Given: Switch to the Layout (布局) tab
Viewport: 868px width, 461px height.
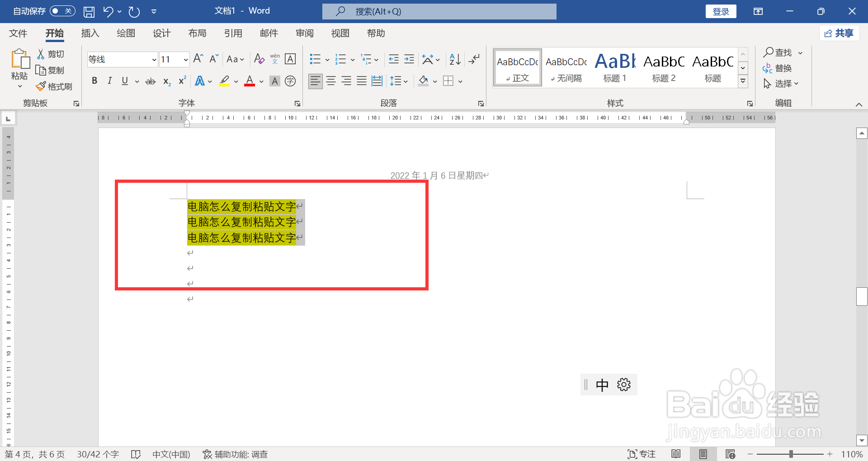Looking at the screenshot, I should tap(197, 33).
